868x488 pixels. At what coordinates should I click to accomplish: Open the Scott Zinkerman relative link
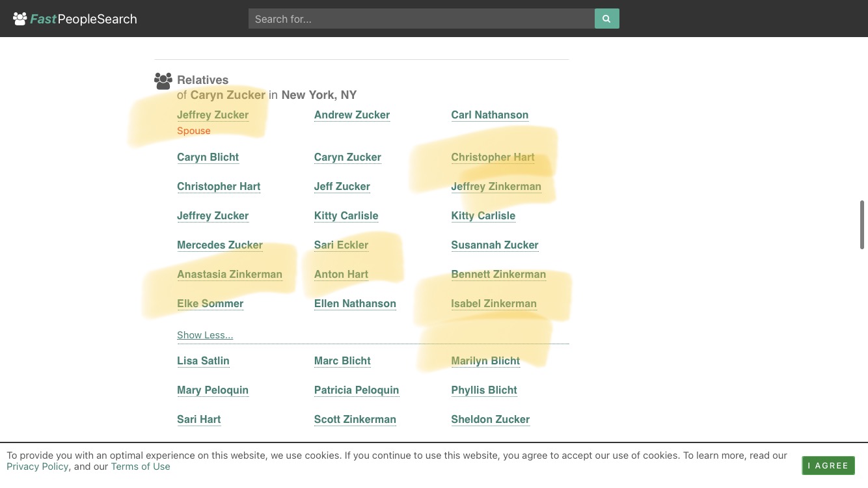point(355,420)
